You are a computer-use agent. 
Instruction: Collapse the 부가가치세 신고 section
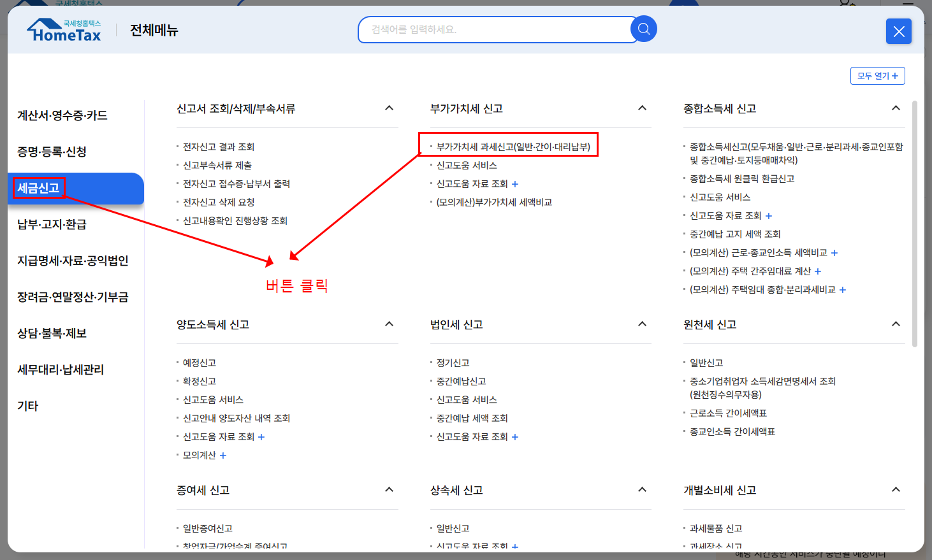(643, 108)
